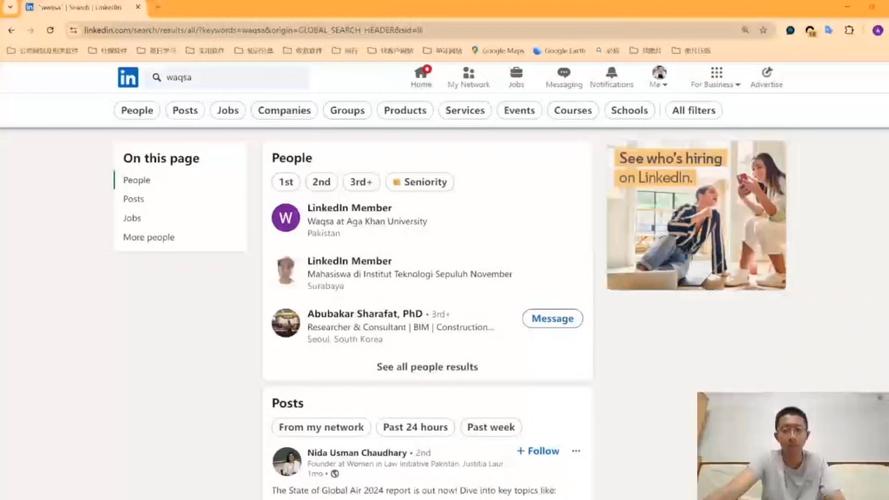Toggle the 3rd+ connections filter
This screenshot has height=500, width=889.
pyautogui.click(x=361, y=182)
